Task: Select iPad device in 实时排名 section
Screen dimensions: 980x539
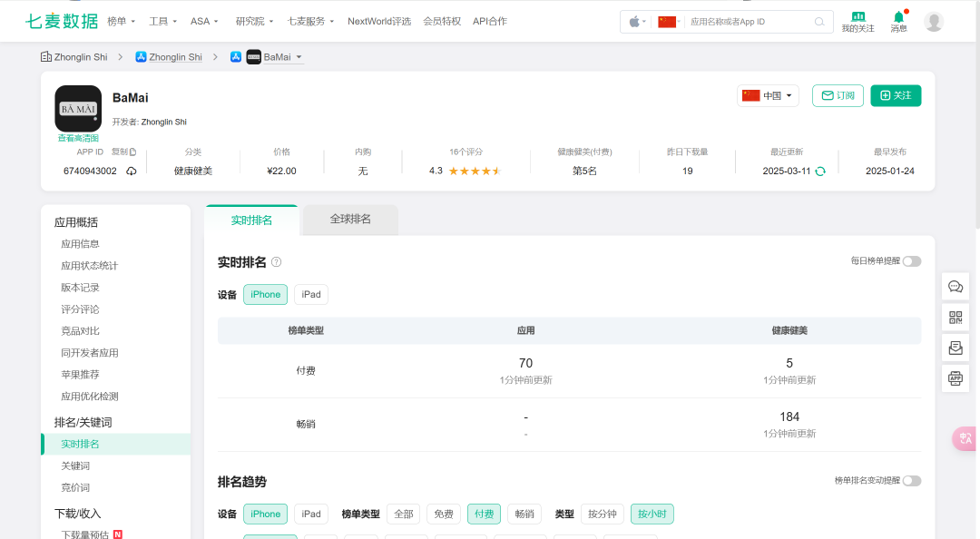Action: point(311,295)
